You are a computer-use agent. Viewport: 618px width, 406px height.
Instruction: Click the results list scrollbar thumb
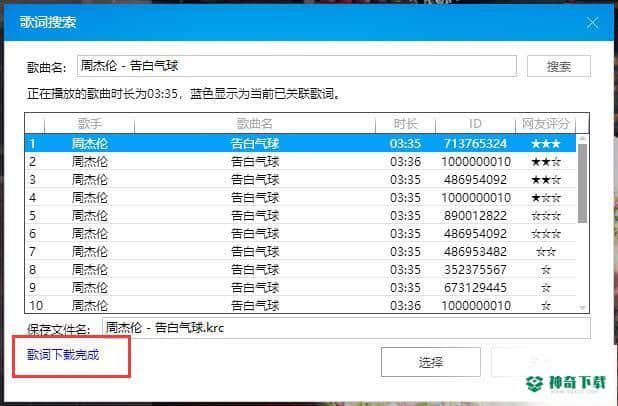(x=583, y=183)
